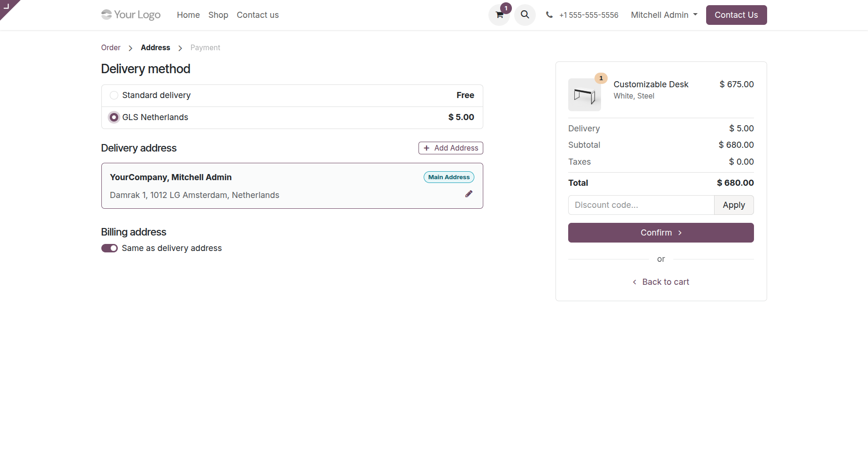Select the Standard delivery radio button
868x456 pixels.
click(114, 95)
